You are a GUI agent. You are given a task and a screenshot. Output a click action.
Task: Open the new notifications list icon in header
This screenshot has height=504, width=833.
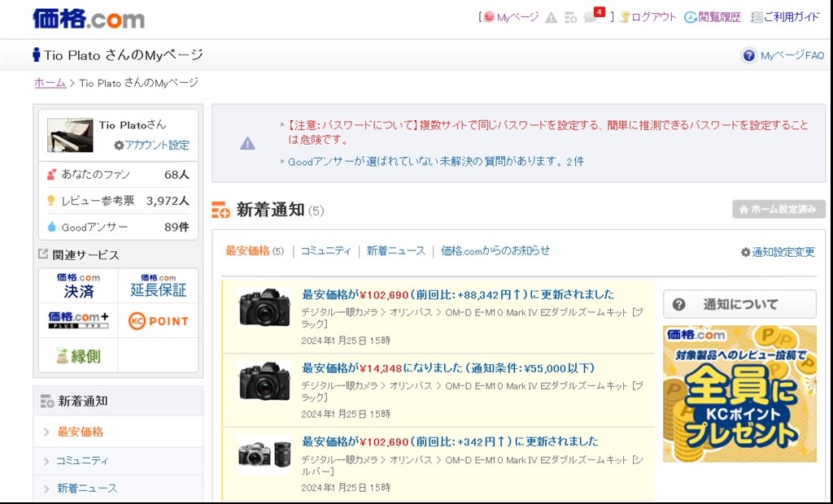coord(571,18)
